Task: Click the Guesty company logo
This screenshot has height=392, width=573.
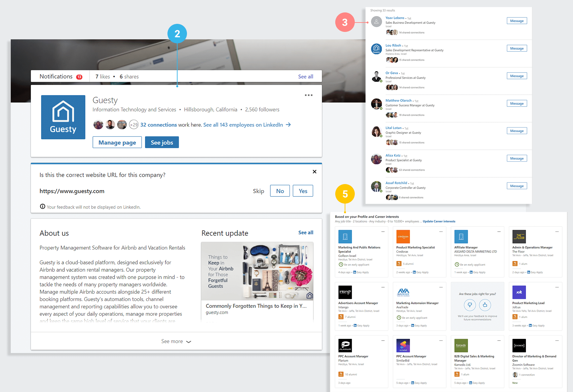Action: pos(63,117)
